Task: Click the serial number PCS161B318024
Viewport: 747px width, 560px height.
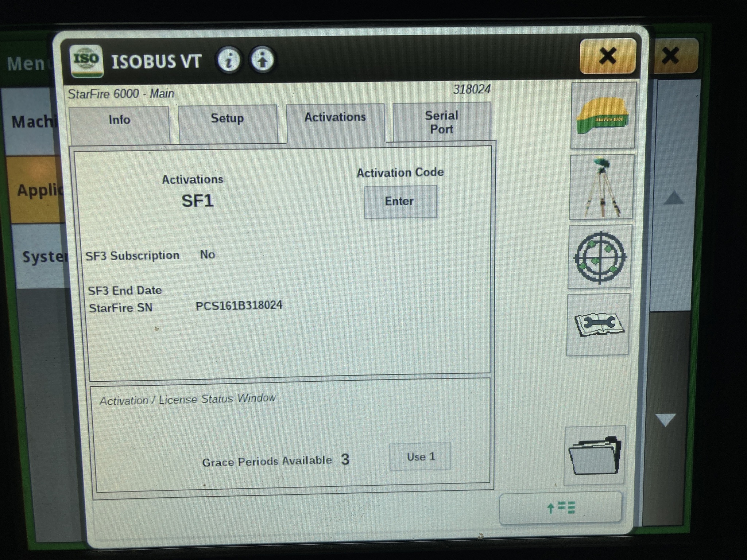Action: [x=239, y=305]
